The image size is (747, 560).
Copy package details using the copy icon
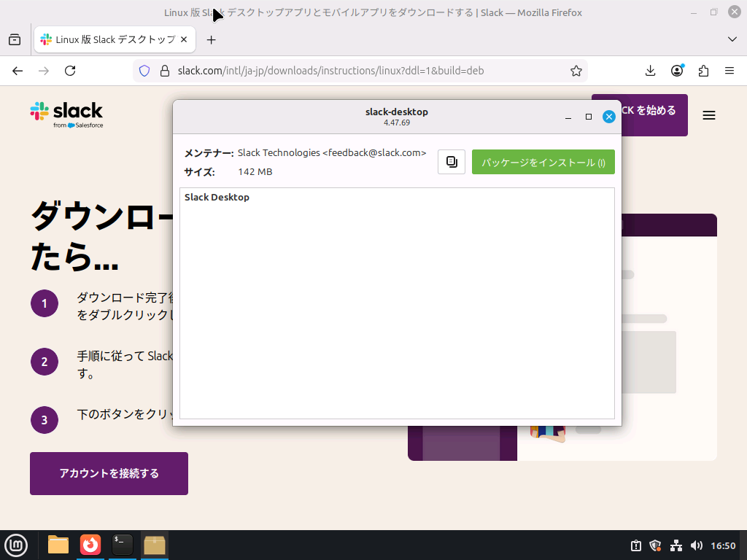click(x=451, y=161)
